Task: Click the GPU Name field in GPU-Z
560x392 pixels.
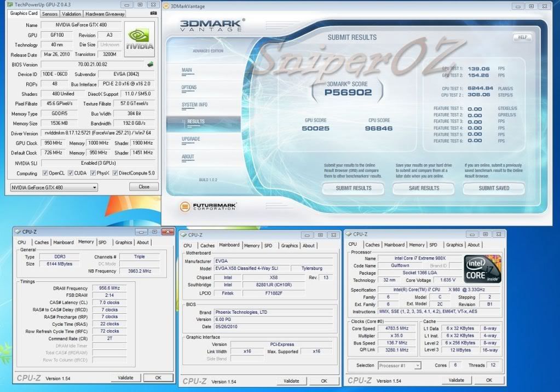Action: point(81,25)
